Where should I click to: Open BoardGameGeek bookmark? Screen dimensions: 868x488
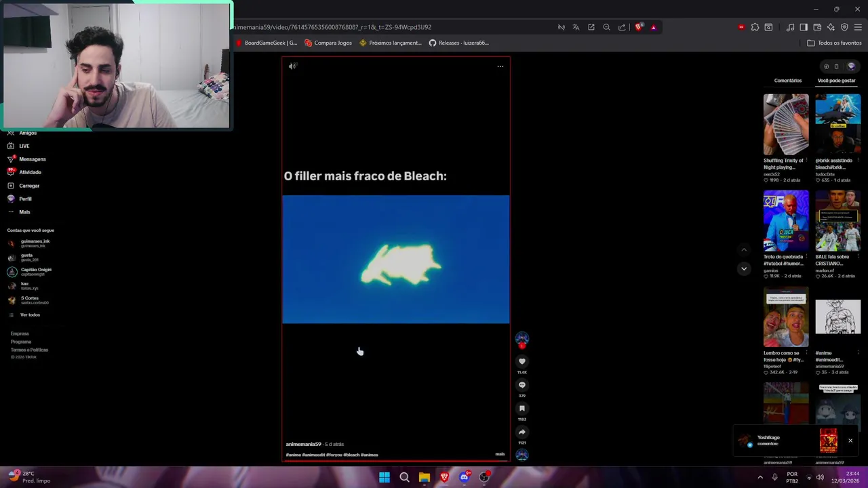pos(266,43)
